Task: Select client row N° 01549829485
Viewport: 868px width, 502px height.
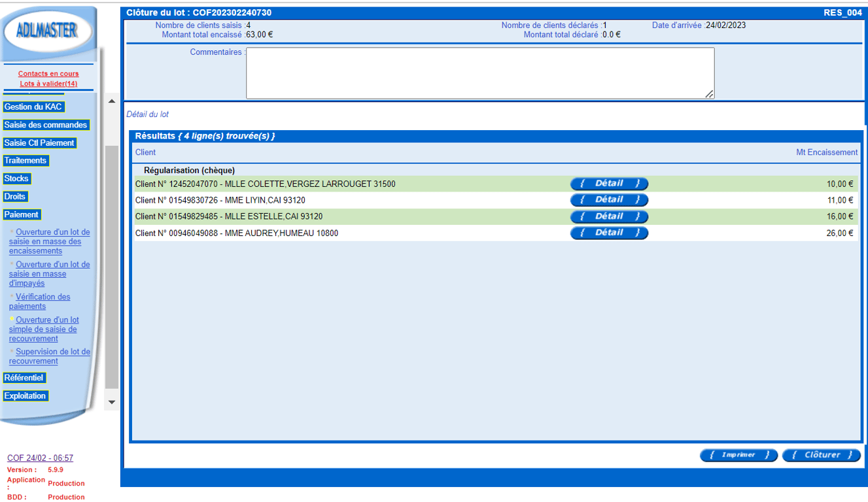Action: point(496,216)
